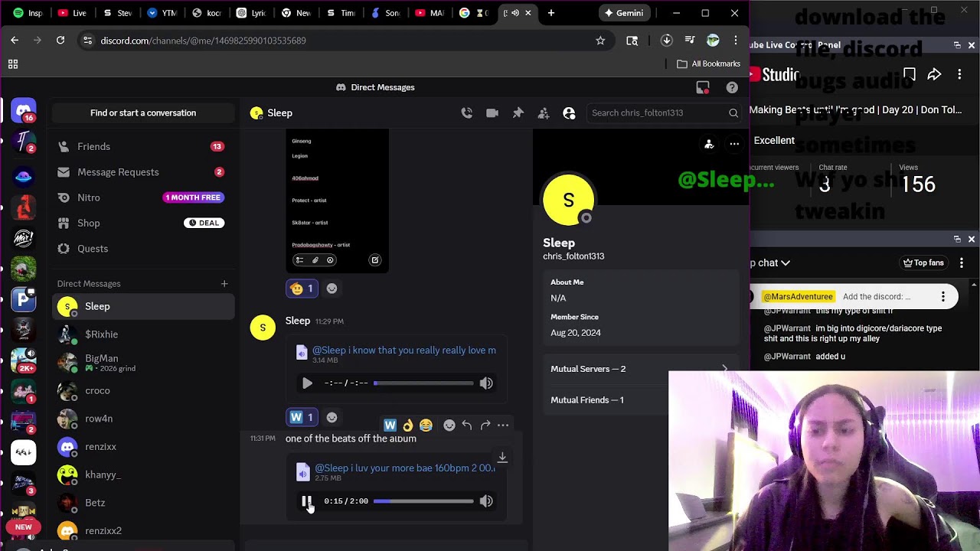Open Friends page
Viewport: 980px width, 551px height.
143,146
